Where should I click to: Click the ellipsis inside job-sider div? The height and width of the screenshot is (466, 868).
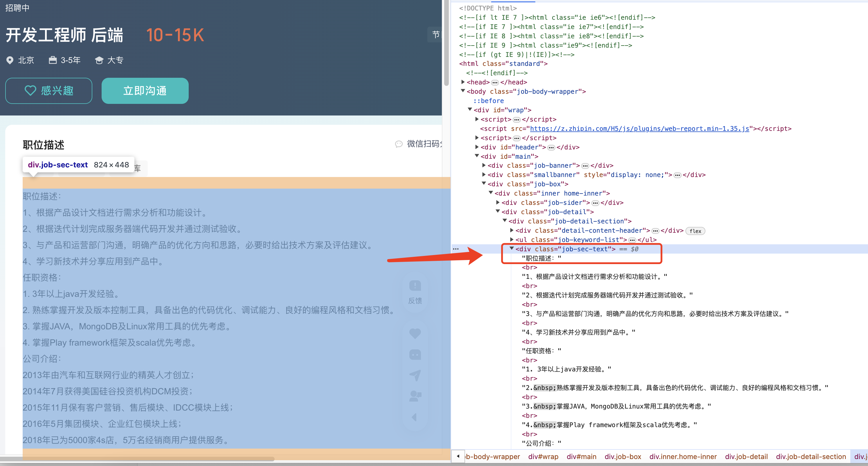[x=595, y=203]
